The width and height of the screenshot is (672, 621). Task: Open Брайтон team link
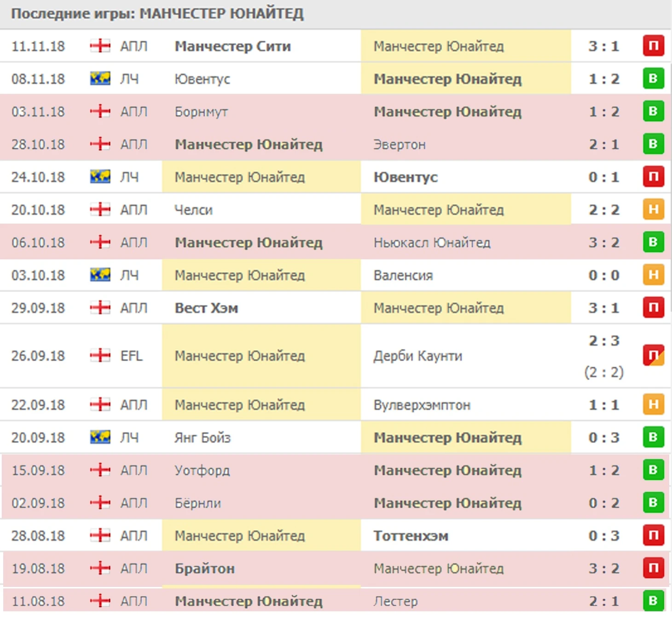click(x=205, y=569)
